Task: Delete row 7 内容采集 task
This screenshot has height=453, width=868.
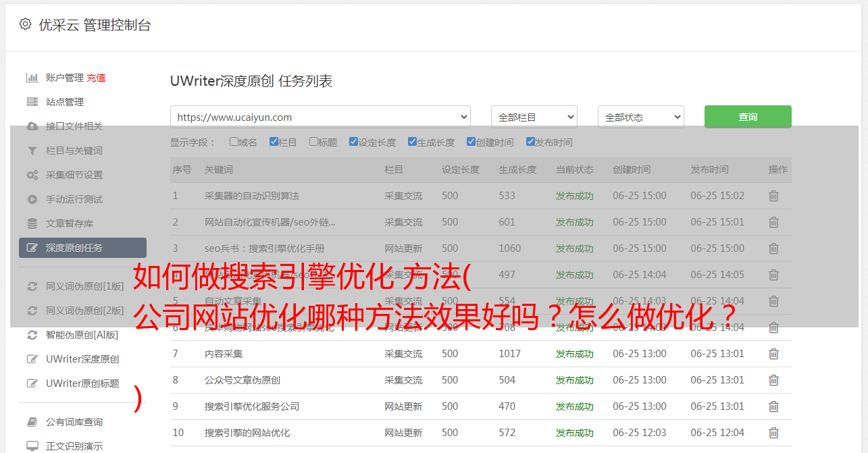Action: (x=774, y=354)
